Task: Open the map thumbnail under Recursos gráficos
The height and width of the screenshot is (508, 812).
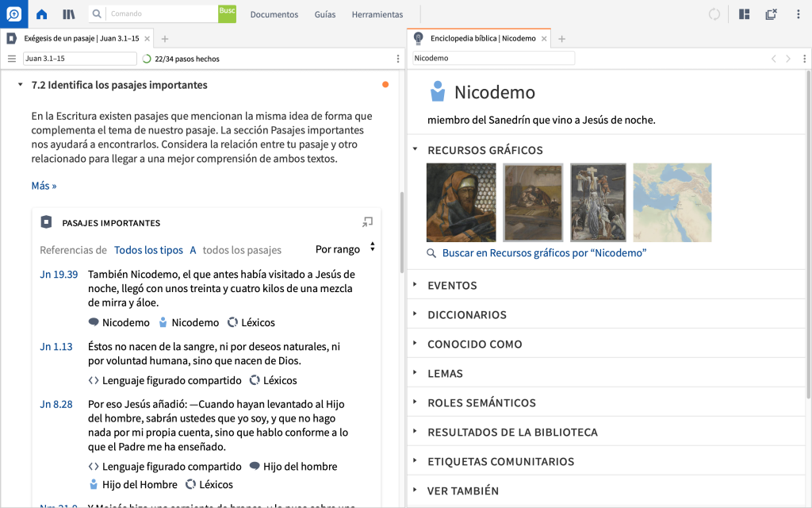Action: point(672,202)
